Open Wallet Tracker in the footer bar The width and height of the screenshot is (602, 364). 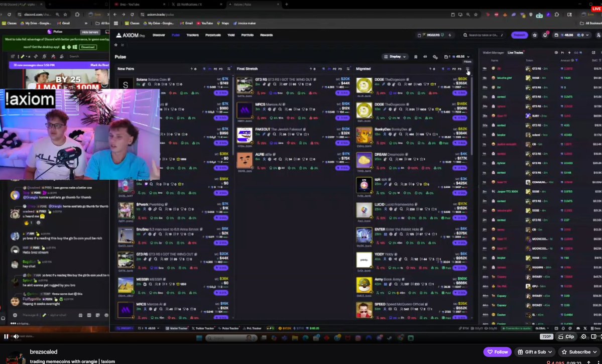pyautogui.click(x=176, y=329)
